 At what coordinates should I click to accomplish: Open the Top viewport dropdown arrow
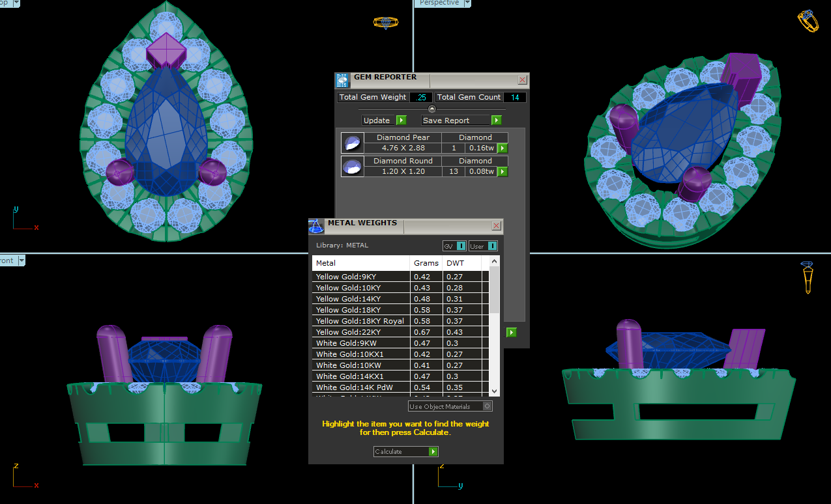tap(16, 3)
